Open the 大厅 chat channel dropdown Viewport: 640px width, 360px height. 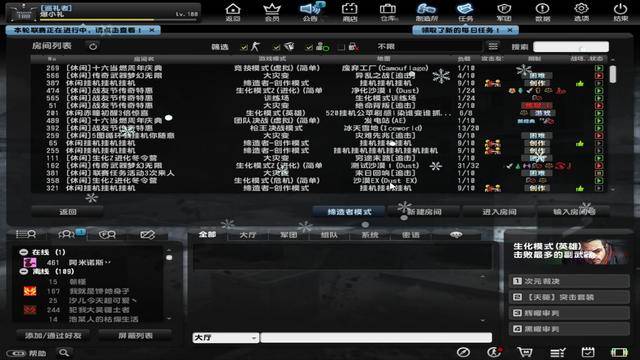pos(225,338)
